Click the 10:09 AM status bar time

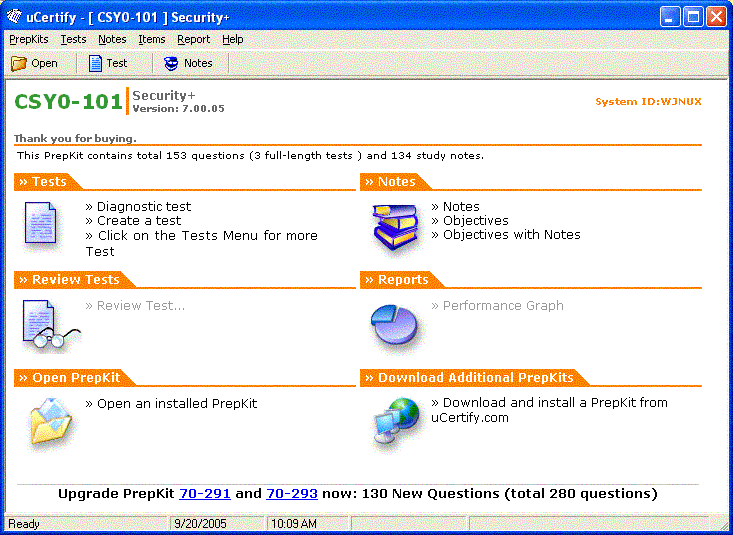294,524
